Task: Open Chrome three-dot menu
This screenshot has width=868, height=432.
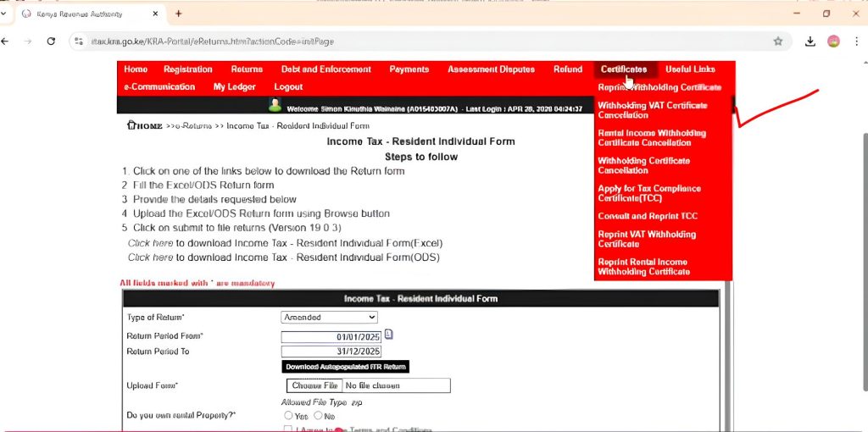Action: click(x=857, y=41)
